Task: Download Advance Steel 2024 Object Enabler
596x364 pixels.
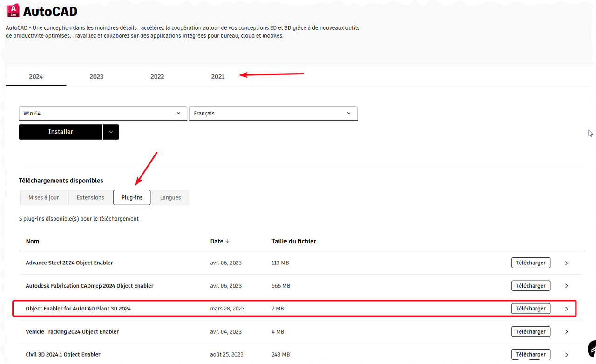Action: (531, 263)
